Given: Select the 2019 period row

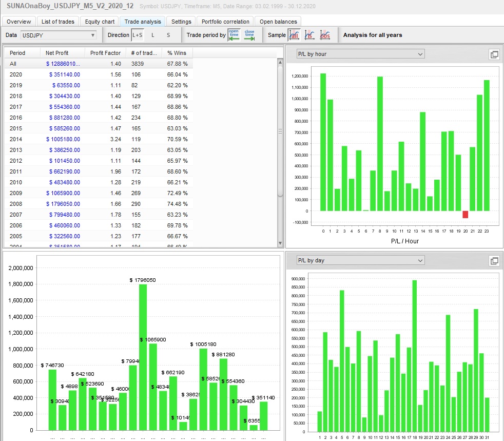Looking at the screenshot, I should (x=99, y=85).
